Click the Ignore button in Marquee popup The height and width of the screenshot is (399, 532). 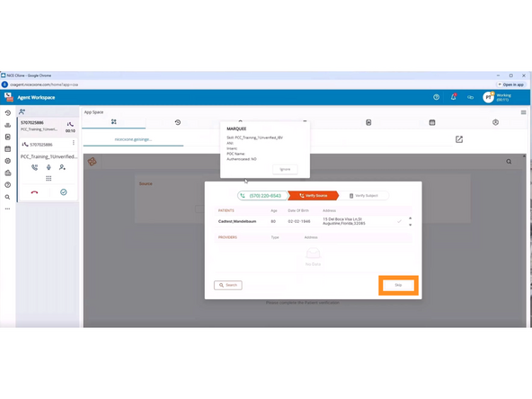(x=285, y=169)
